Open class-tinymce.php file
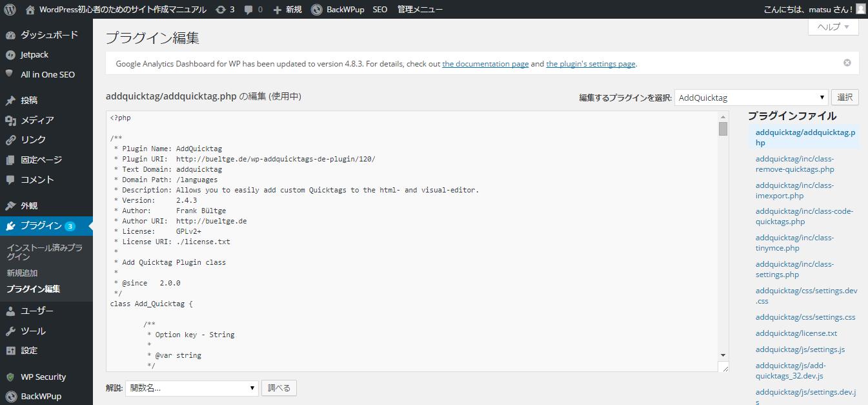This screenshot has height=405, width=868. coord(795,243)
